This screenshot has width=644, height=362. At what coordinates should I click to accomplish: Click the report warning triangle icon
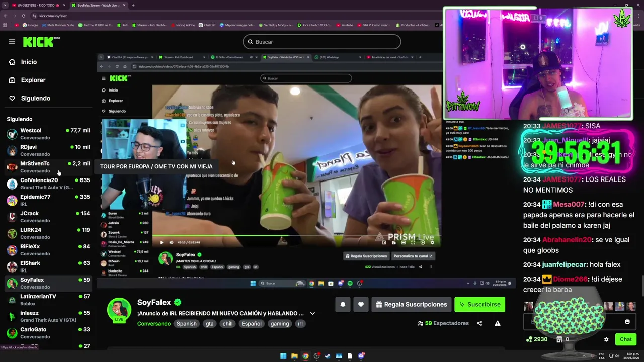(497, 323)
